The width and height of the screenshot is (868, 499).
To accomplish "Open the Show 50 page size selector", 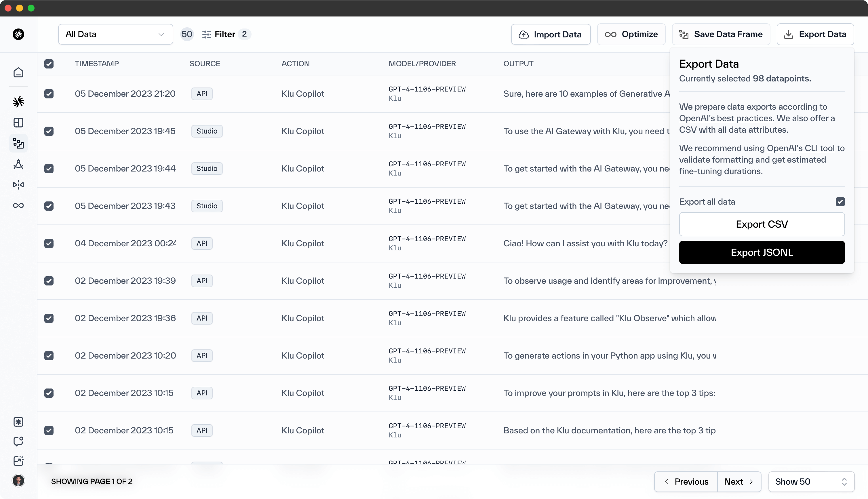I will (811, 481).
